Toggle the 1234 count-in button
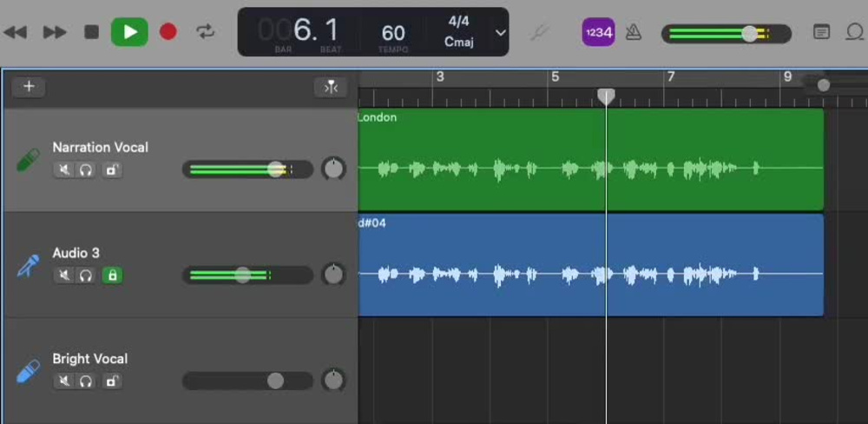The image size is (868, 424). [x=598, y=32]
